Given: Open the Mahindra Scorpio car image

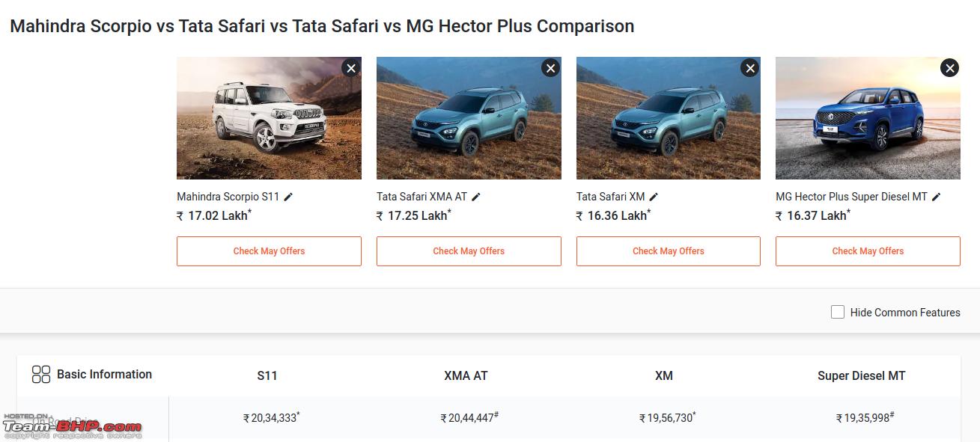Looking at the screenshot, I should coord(269,118).
